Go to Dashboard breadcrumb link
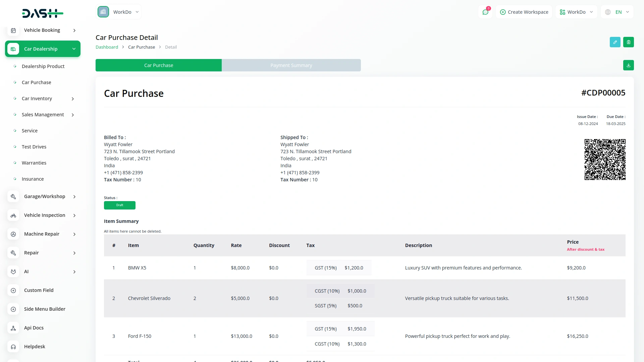Viewport: 644px width, 362px height. point(107,47)
